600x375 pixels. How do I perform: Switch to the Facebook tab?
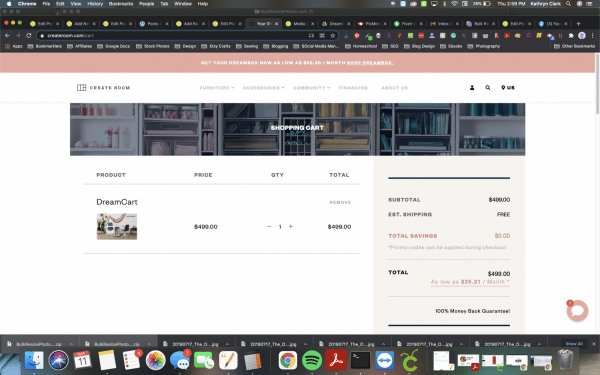(553, 23)
